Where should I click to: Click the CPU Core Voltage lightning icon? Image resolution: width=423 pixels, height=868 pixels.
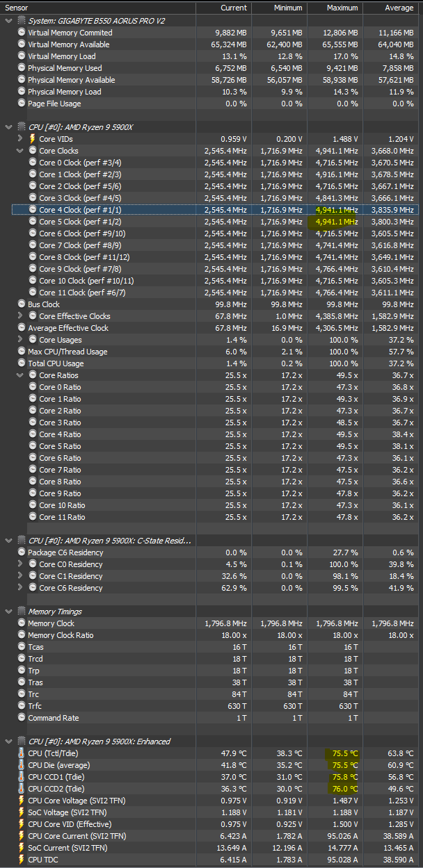coord(22,801)
